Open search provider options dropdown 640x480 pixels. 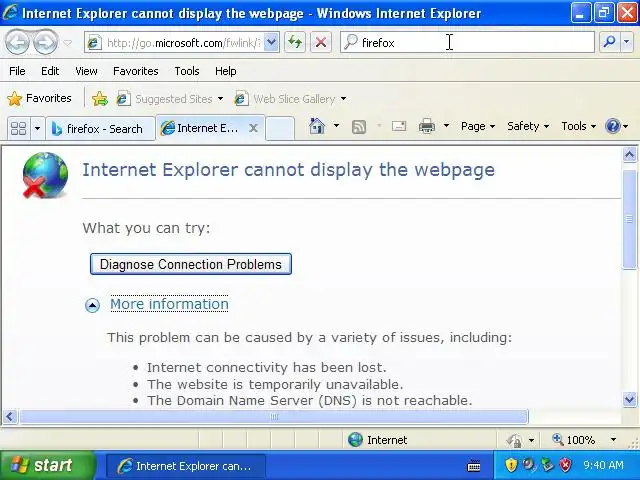(x=627, y=42)
